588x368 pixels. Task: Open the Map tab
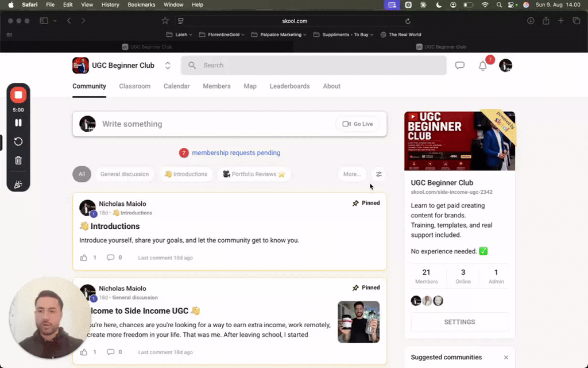tap(250, 86)
